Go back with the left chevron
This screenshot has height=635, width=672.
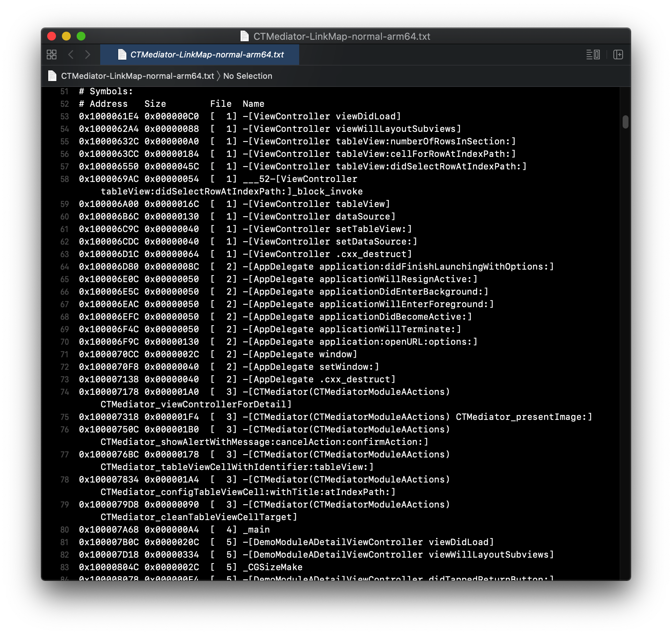71,55
